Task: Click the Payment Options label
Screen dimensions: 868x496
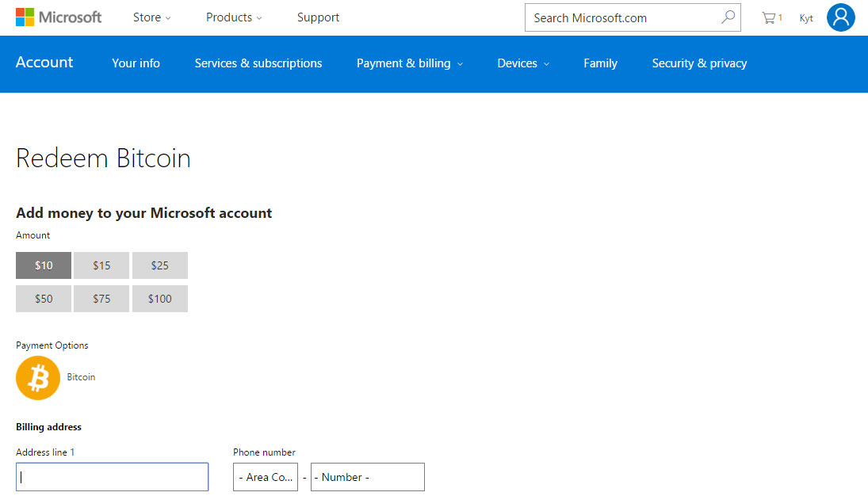Action: pyautogui.click(x=52, y=345)
